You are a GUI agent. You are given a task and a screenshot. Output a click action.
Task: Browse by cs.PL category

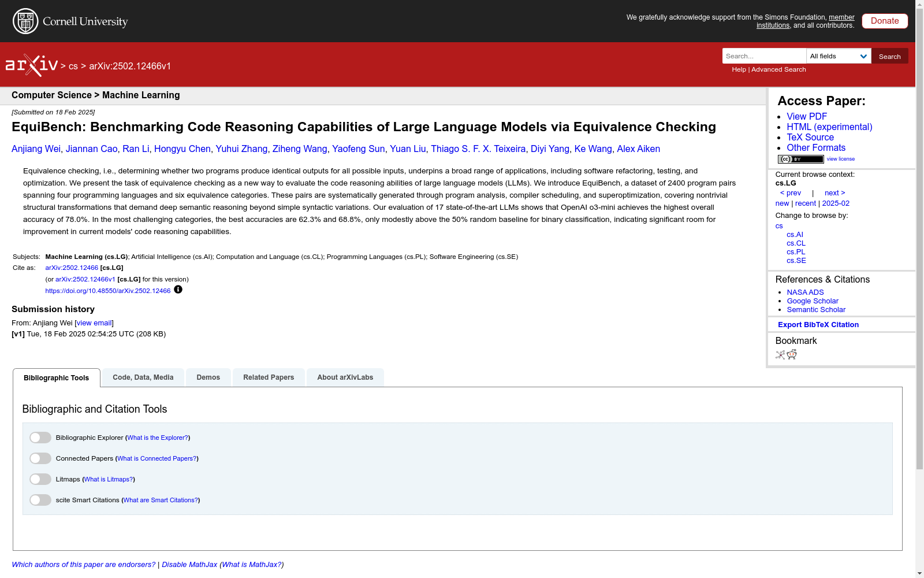click(796, 252)
